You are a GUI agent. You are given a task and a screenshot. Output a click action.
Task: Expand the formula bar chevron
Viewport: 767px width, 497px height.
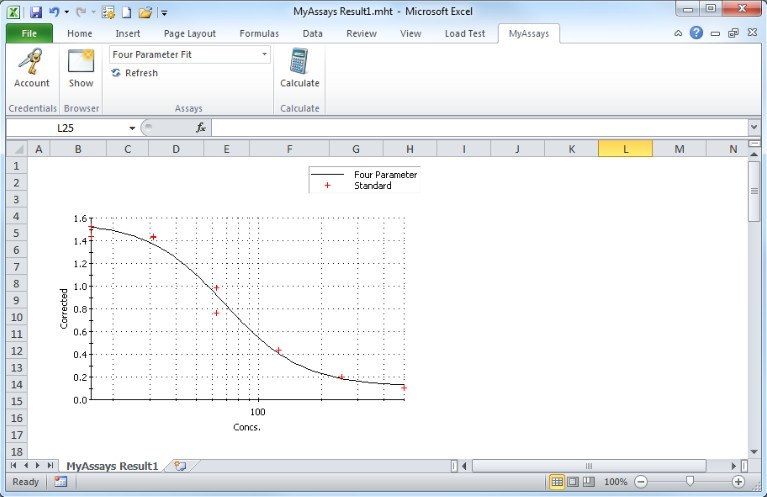tap(753, 128)
